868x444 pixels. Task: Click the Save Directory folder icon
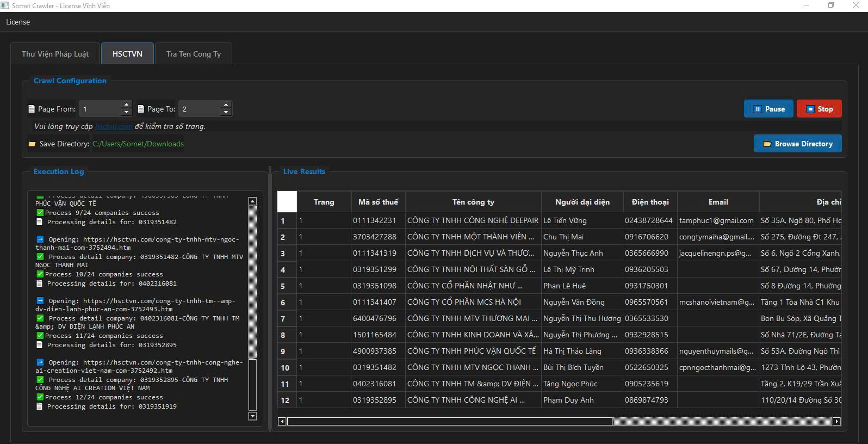point(32,144)
